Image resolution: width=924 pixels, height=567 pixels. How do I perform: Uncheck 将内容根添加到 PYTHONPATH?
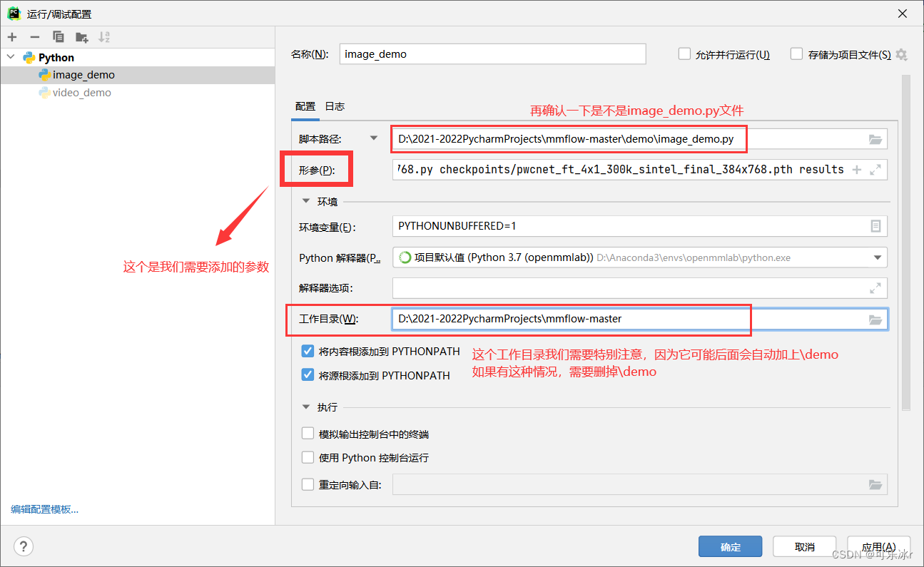tap(308, 351)
